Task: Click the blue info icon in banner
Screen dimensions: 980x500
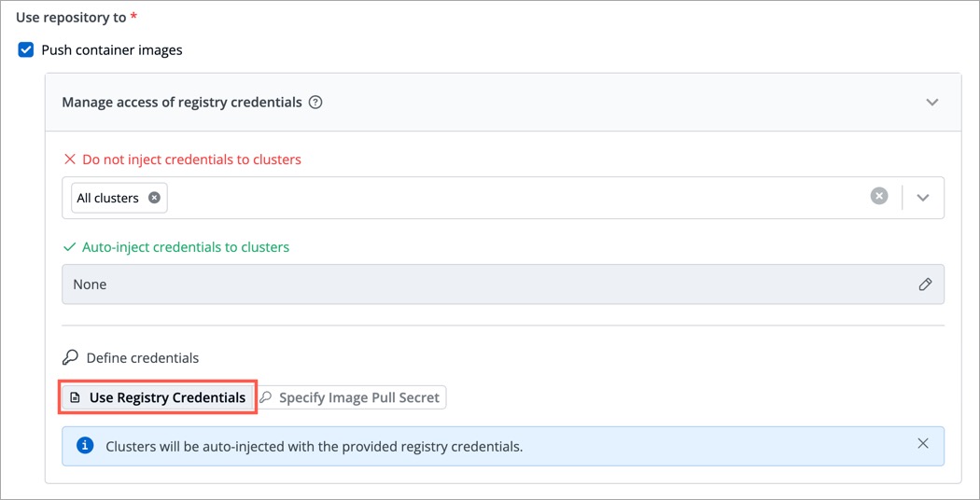Action: [x=85, y=446]
